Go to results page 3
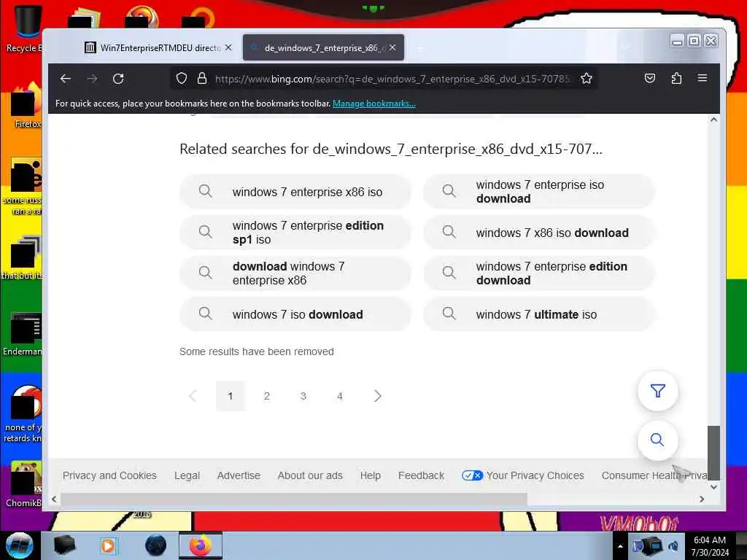Image resolution: width=747 pixels, height=560 pixels. 303,396
